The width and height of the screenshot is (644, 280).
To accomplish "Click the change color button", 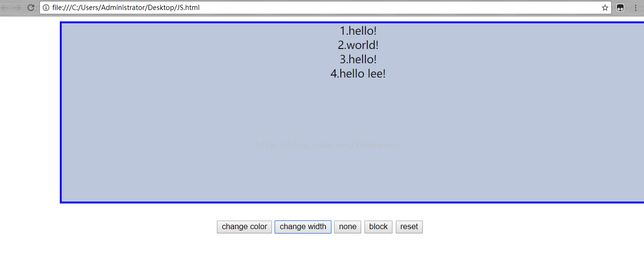I will pos(244,227).
